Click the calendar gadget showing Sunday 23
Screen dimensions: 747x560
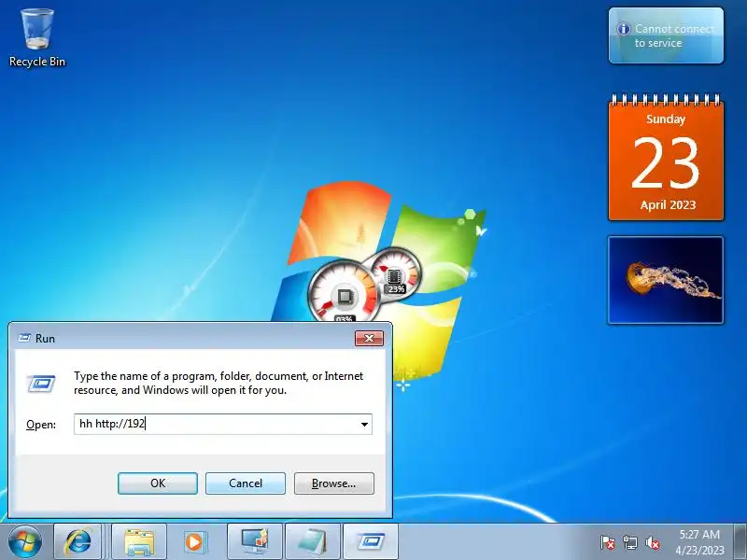666,158
